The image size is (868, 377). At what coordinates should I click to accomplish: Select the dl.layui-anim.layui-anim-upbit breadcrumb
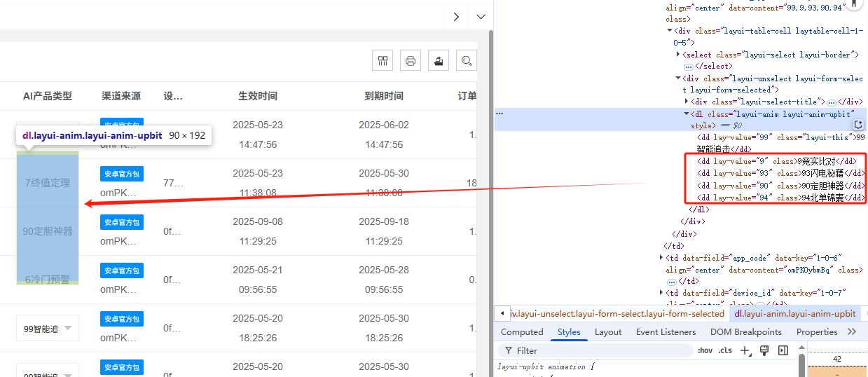click(794, 313)
